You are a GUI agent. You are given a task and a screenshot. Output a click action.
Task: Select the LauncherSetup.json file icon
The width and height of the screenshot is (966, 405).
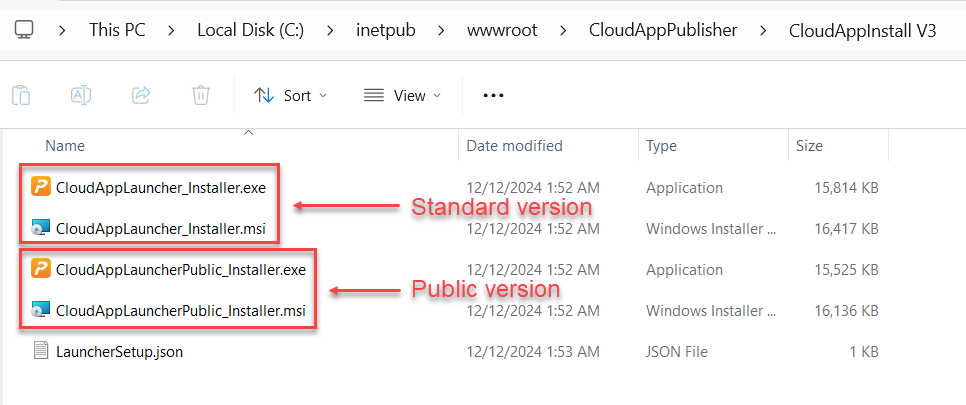point(41,351)
